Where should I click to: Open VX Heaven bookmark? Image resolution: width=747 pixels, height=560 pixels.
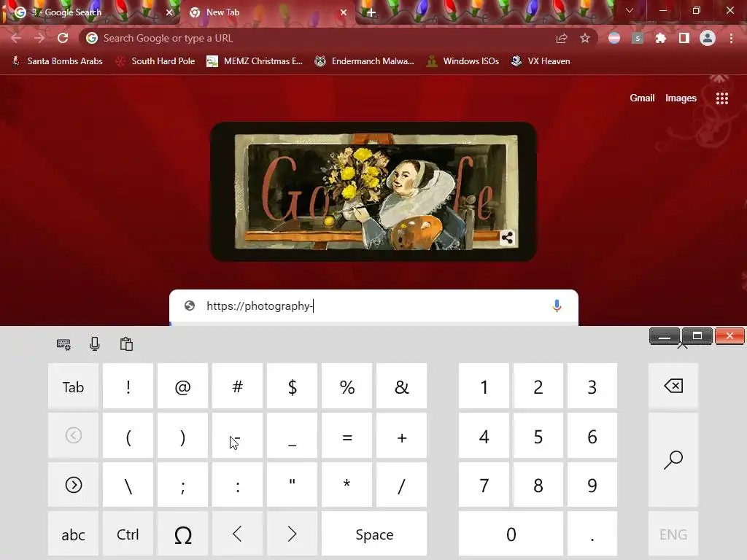point(541,61)
